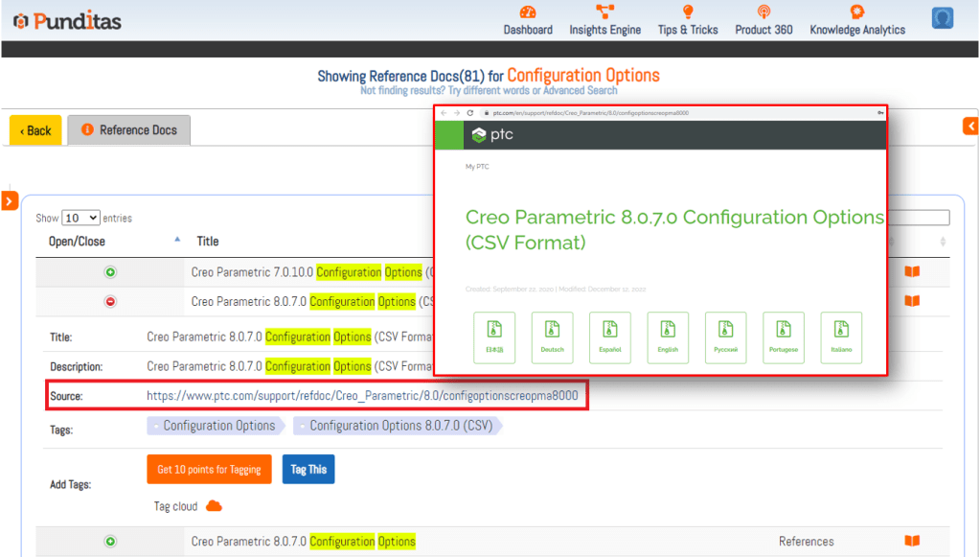Open the Show entries count dropdown
The height and width of the screenshot is (557, 980).
[80, 219]
